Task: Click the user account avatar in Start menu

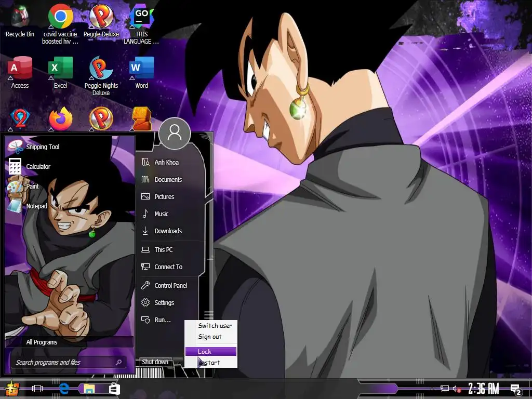Action: tap(175, 134)
